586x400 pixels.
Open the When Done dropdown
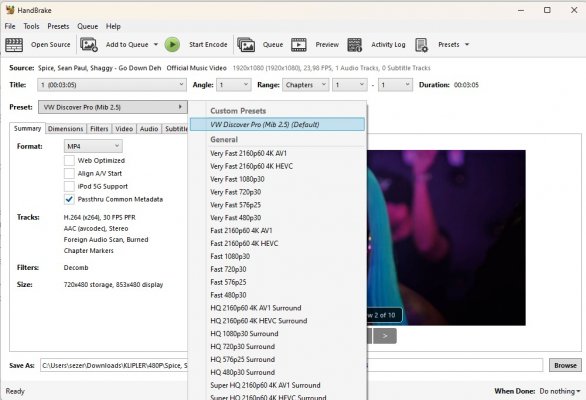[x=559, y=391]
